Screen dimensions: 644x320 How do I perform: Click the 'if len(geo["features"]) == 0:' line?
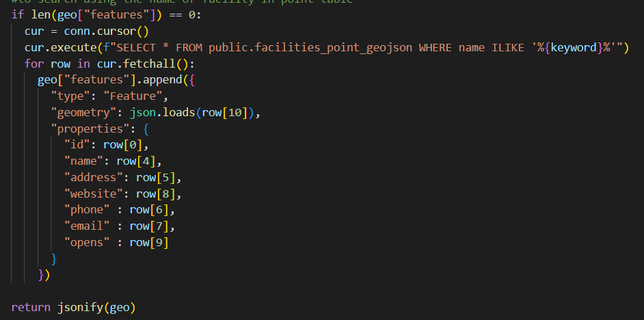[x=107, y=15]
